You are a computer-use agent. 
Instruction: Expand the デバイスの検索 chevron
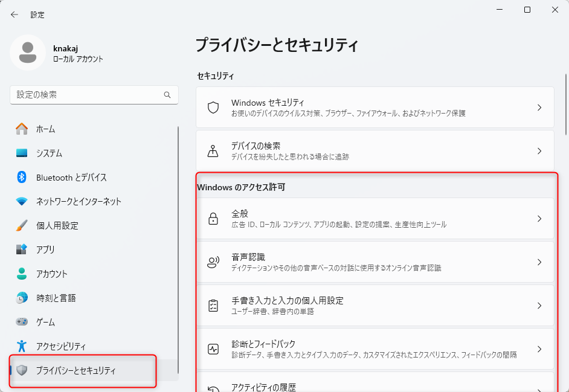click(539, 150)
